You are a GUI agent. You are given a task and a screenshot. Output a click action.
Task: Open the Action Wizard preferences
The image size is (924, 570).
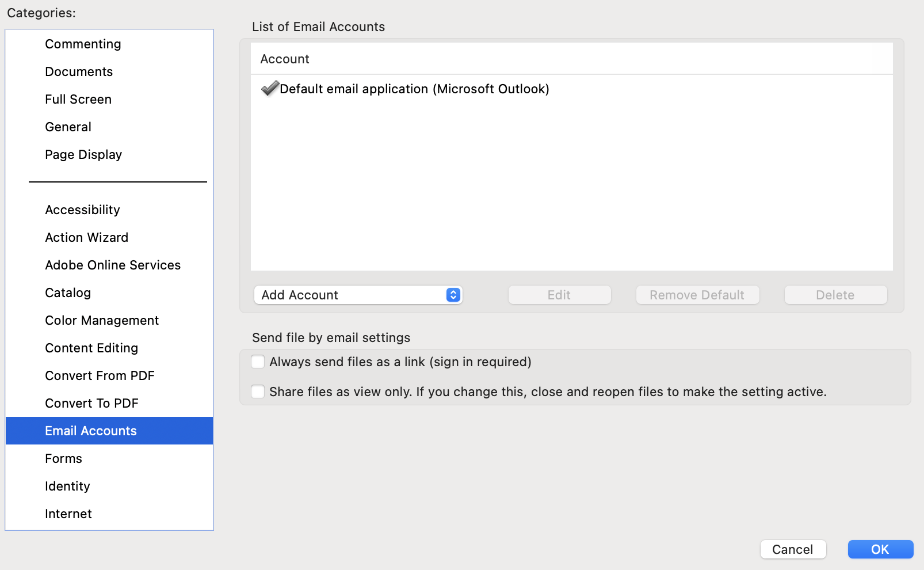click(86, 237)
